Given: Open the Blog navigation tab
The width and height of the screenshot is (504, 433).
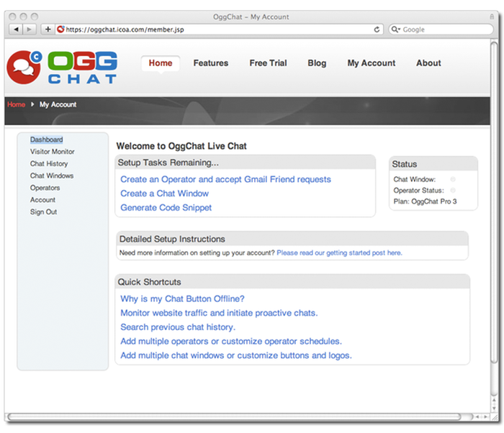Looking at the screenshot, I should (x=317, y=63).
